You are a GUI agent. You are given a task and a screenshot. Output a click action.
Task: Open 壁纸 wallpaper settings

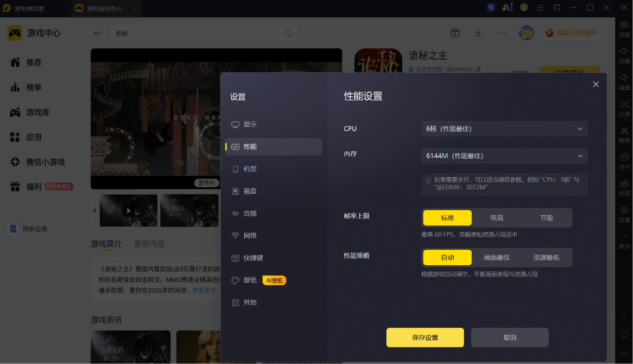(x=274, y=280)
